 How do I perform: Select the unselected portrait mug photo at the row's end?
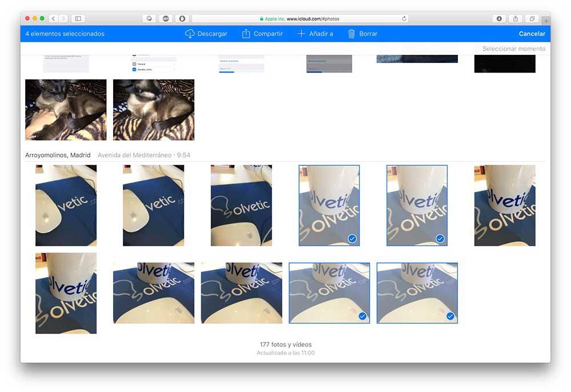505,205
